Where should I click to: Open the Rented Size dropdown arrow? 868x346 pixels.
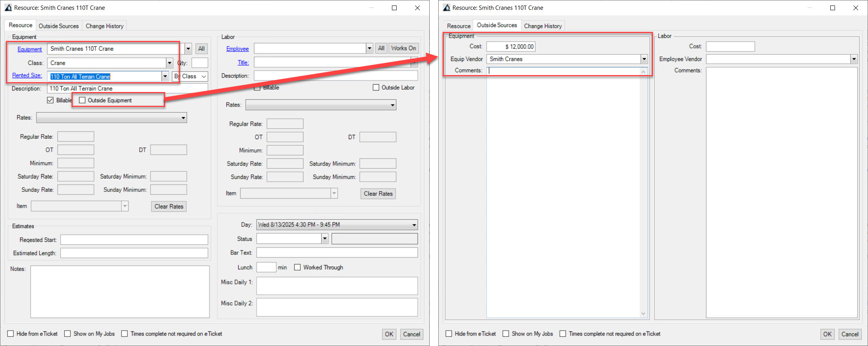click(x=165, y=76)
